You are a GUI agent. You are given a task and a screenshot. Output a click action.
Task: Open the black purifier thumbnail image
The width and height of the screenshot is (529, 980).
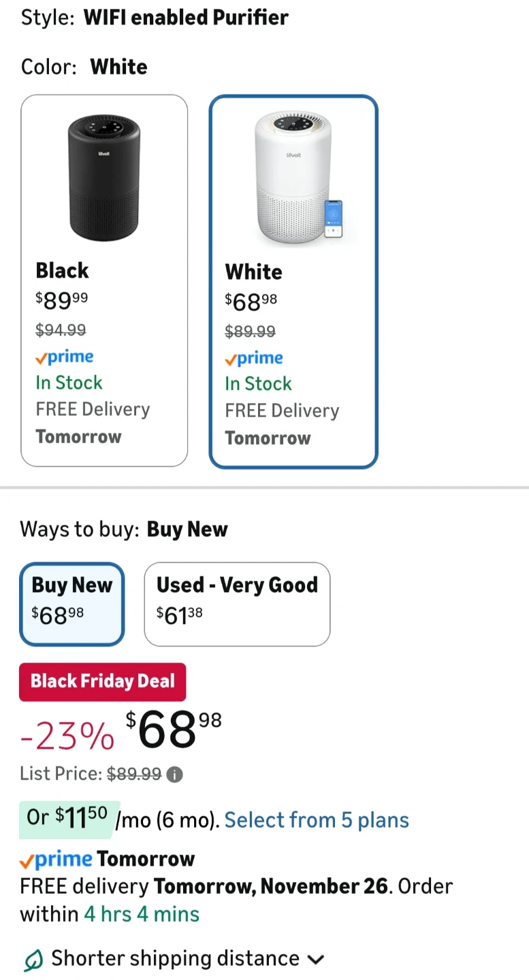pos(104,178)
